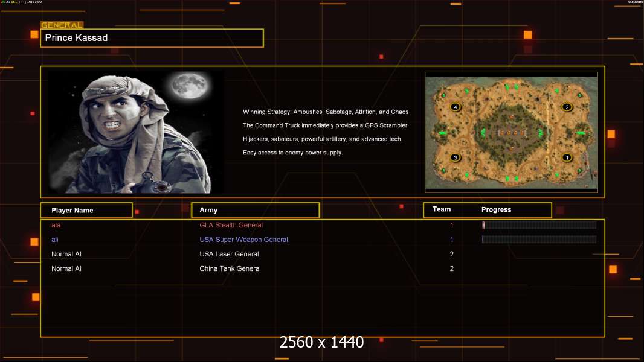
Task: Click 'China Tank General' army entry
Action: click(x=230, y=268)
